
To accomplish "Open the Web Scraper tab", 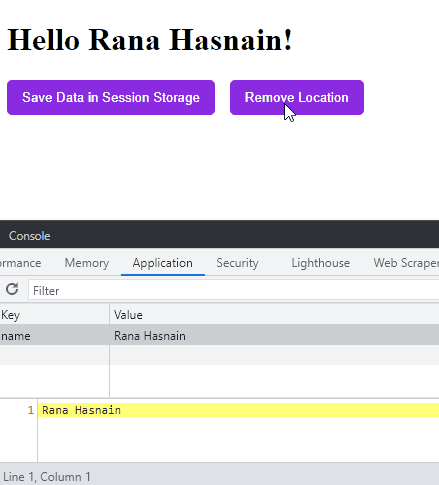I will click(406, 263).
